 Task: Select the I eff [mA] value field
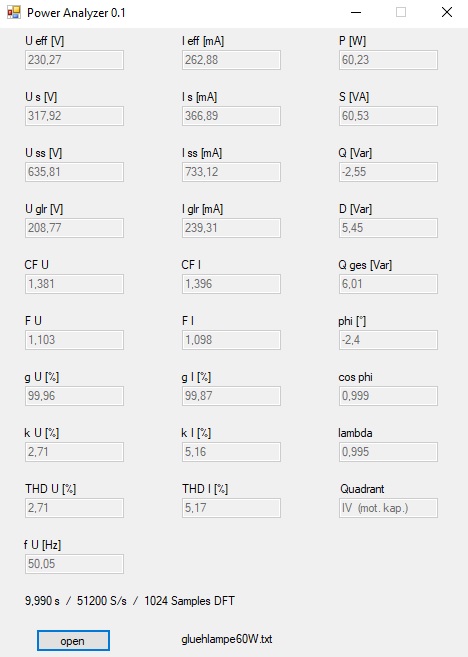click(x=231, y=60)
